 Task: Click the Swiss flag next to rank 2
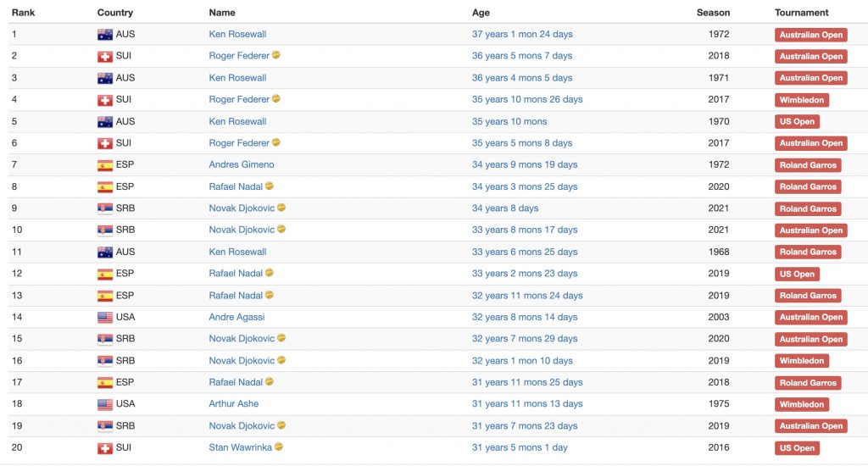point(104,57)
